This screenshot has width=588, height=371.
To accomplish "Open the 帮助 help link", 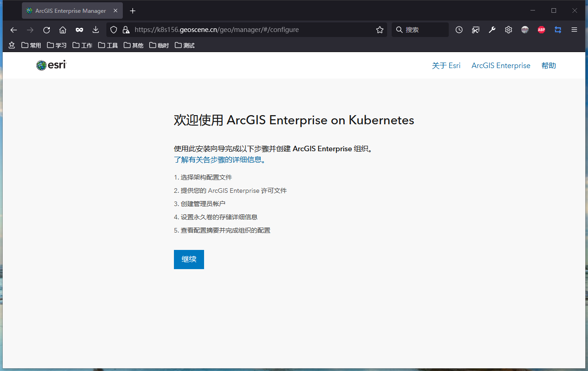I will (549, 66).
